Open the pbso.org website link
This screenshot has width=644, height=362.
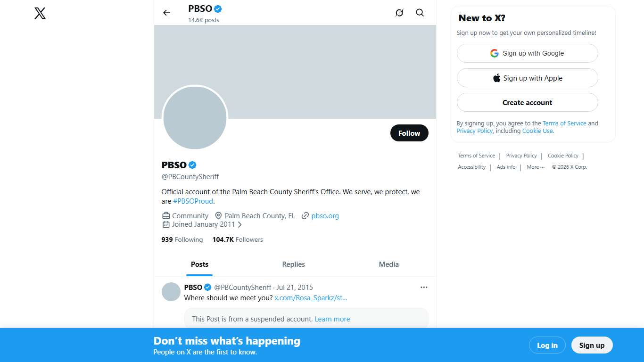pyautogui.click(x=325, y=216)
